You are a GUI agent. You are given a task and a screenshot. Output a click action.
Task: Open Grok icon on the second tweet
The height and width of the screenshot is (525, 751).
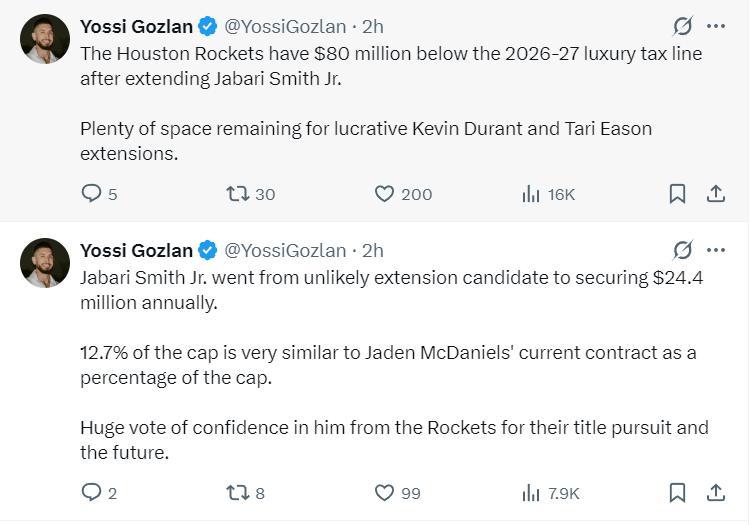tap(683, 250)
